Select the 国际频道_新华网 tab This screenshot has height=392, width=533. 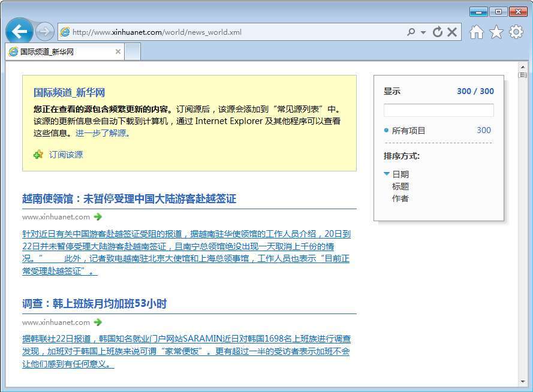[x=65, y=52]
